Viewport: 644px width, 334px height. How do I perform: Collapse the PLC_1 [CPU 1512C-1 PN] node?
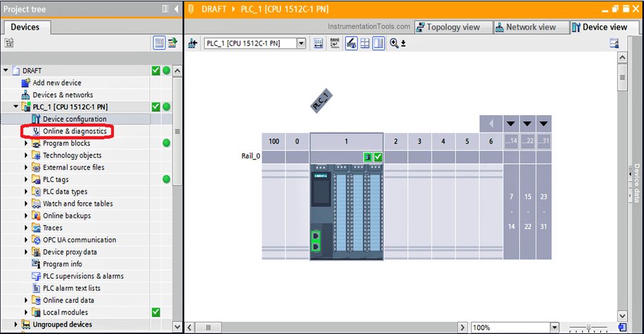(x=16, y=107)
